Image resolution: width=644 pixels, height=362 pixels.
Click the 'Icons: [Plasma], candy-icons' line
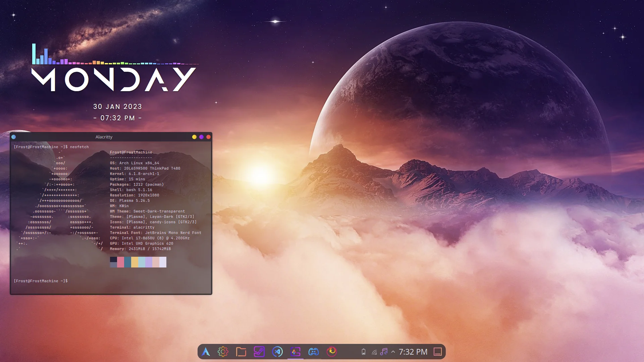coord(153,222)
